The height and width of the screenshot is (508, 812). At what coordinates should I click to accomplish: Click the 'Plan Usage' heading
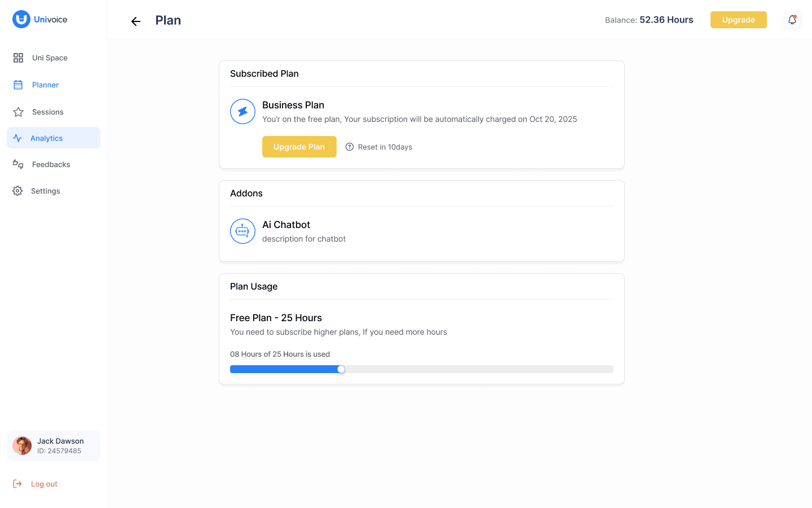[254, 286]
